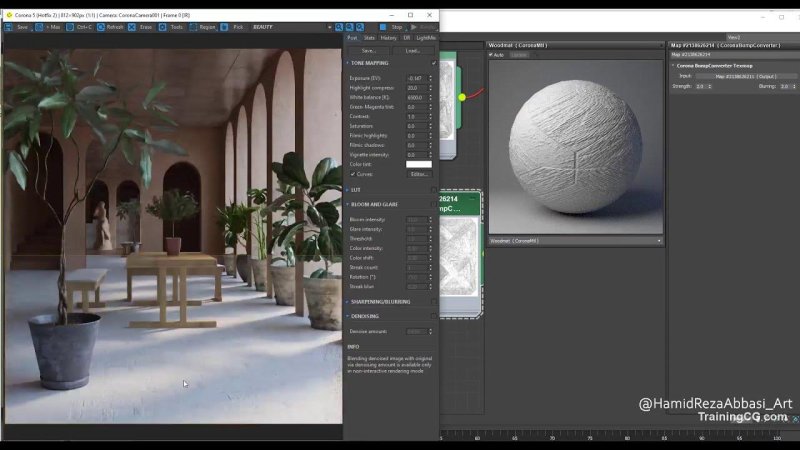Expand the LUT section
Image resolution: width=800 pixels, height=450 pixels.
click(x=357, y=189)
